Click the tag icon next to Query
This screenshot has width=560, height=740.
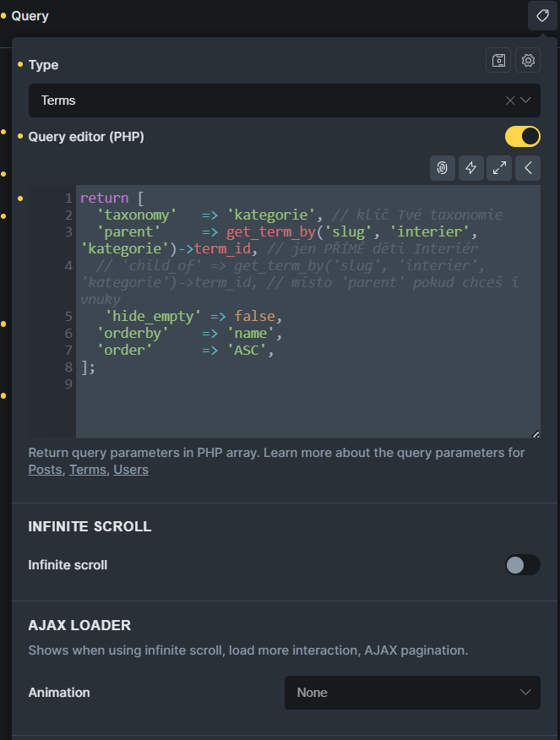542,16
